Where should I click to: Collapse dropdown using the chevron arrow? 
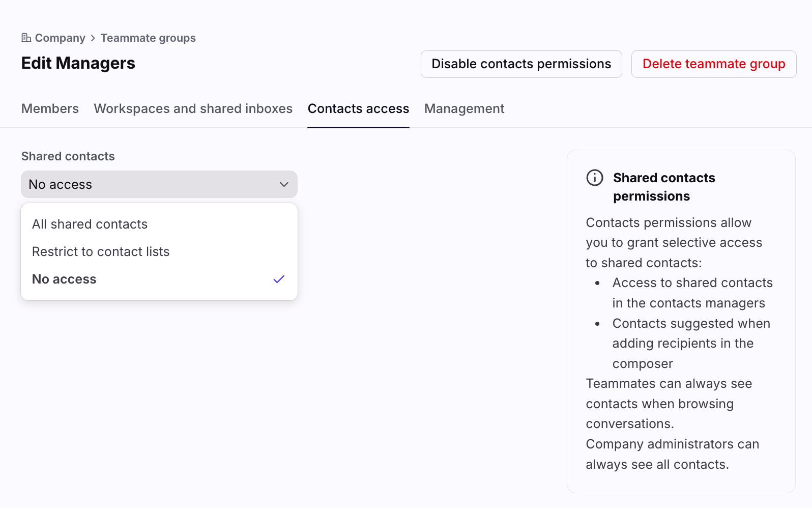[x=284, y=184]
